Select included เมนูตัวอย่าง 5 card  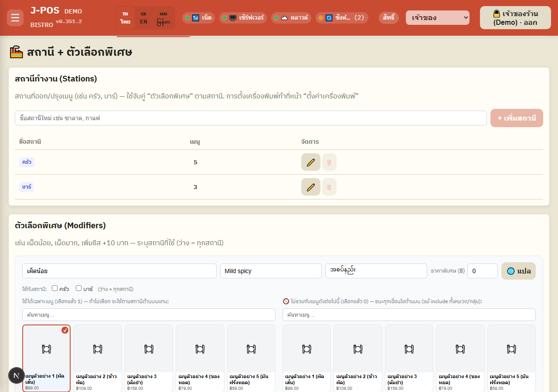[251, 358]
